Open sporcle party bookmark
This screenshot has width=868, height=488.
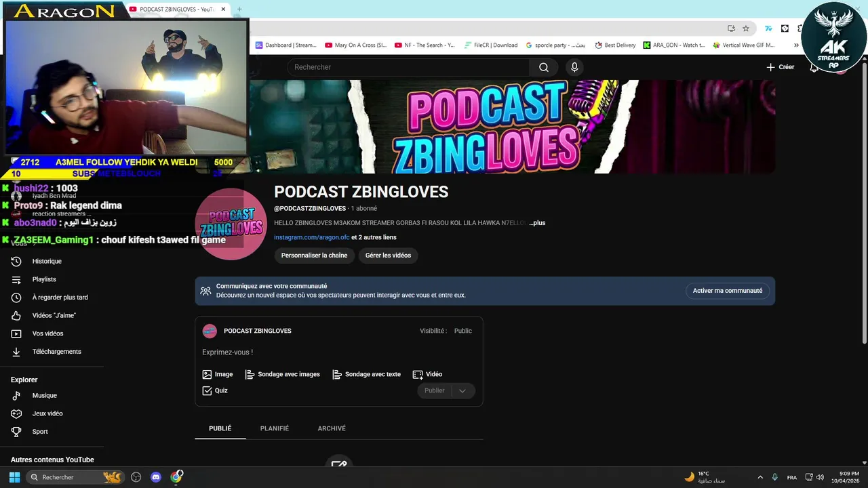click(x=555, y=45)
